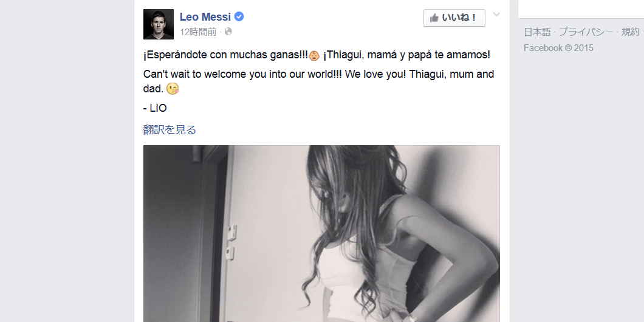Click 翻訳を見る to see translation

coord(170,130)
